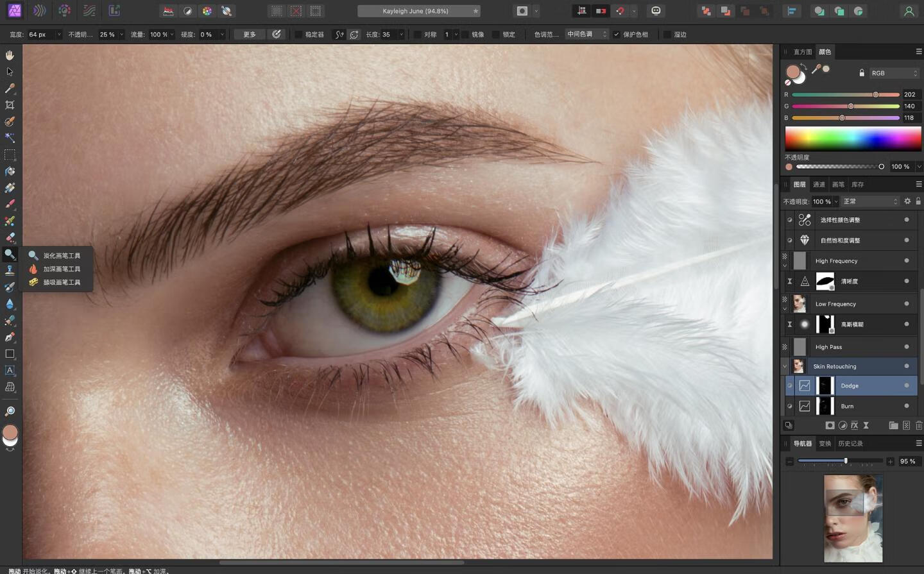Enable the 镜像 mirror checkbox
This screenshot has width=924, height=574.
465,35
